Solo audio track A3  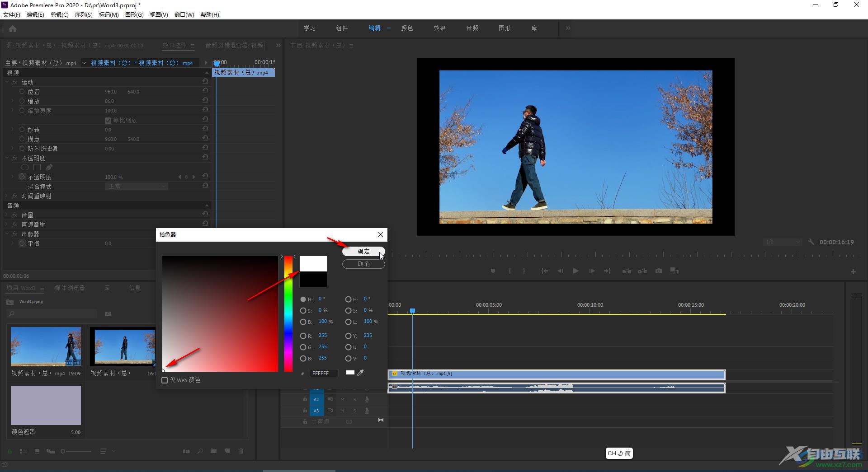354,411
